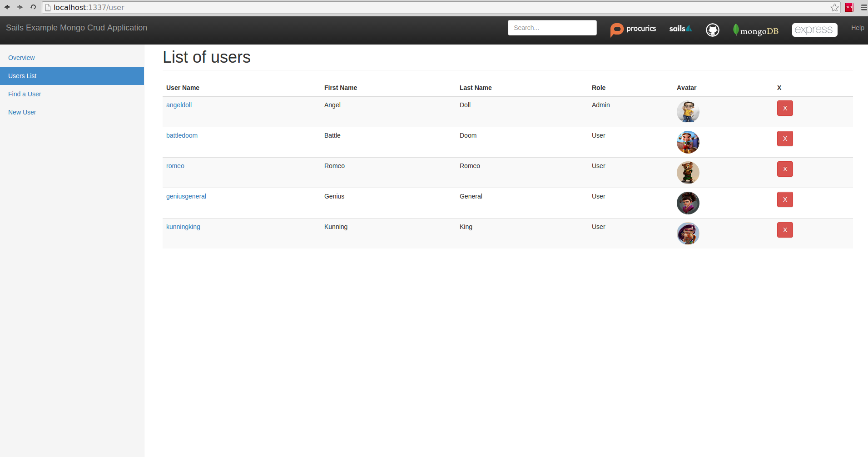Click the first name cell 'Genius'
The image size is (868, 457).
pyautogui.click(x=334, y=196)
